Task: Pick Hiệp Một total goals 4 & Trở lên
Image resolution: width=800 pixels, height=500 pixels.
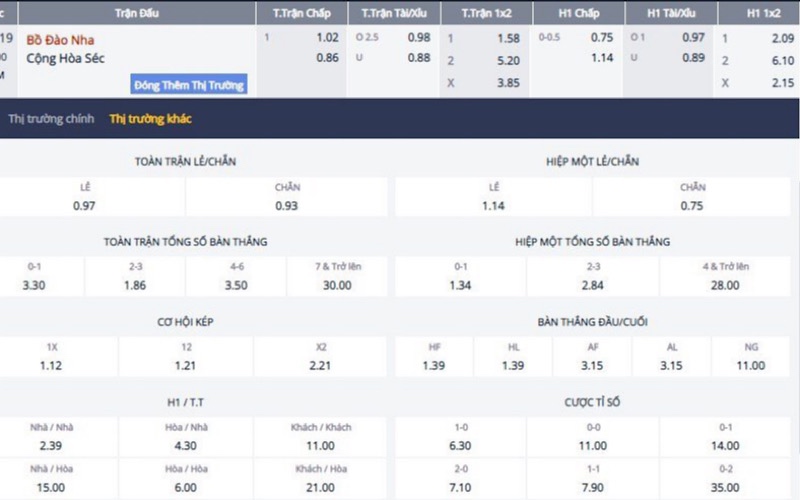Action: tap(726, 285)
